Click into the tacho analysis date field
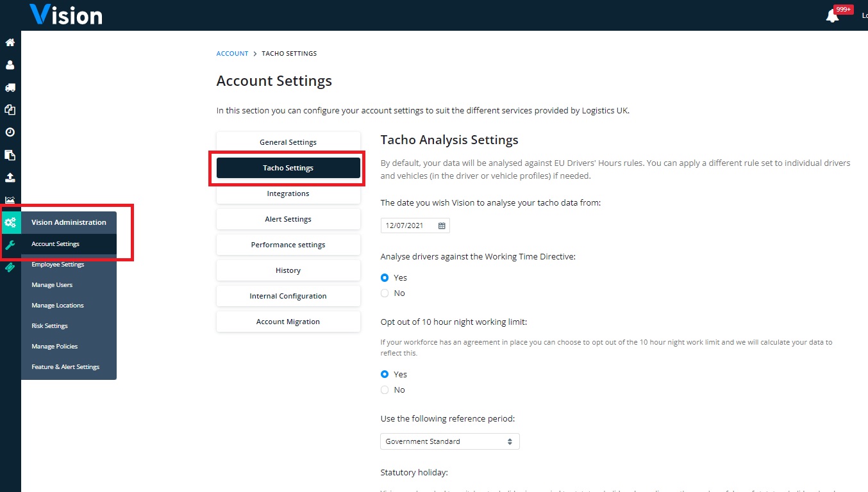868x492 pixels. [415, 225]
